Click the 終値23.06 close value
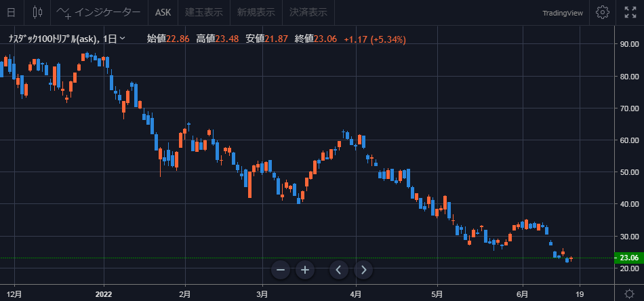This screenshot has height=301, width=644. point(316,39)
